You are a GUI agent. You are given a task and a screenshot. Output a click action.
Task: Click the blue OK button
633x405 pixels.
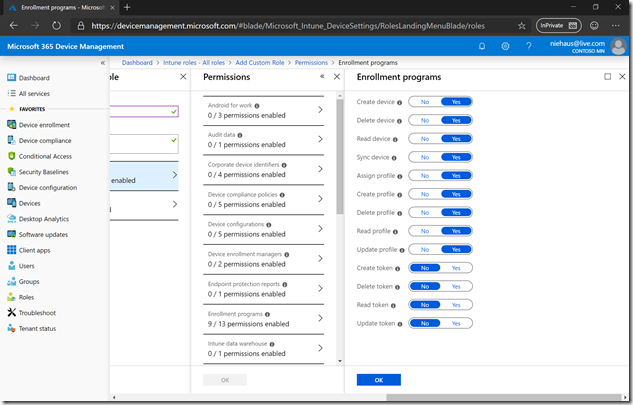378,380
